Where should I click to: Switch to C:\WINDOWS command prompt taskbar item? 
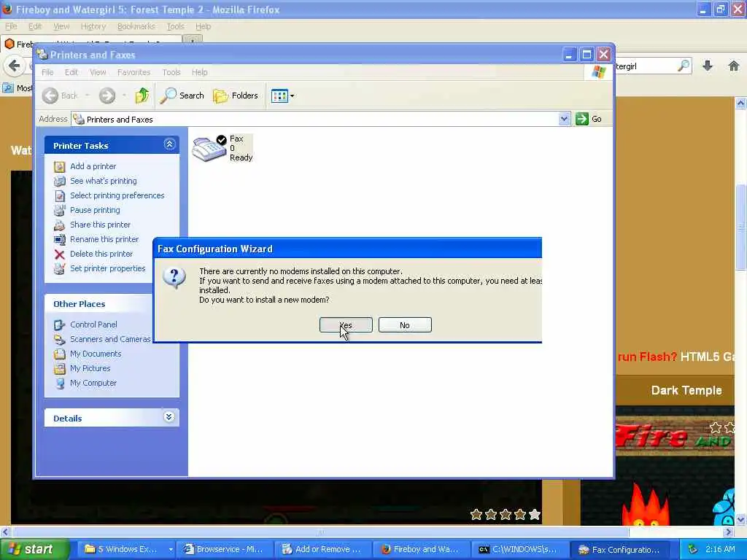[519, 549]
